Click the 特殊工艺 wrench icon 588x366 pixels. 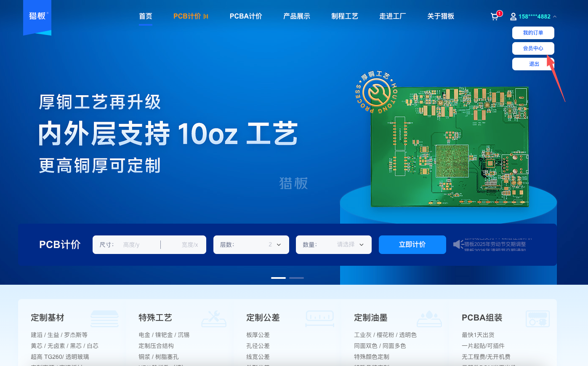[214, 319]
